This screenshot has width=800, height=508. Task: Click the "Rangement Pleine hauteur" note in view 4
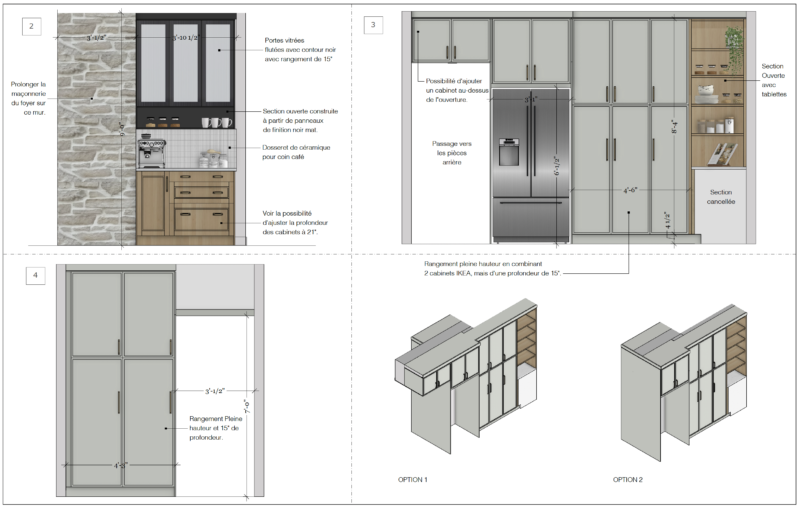pos(215,428)
